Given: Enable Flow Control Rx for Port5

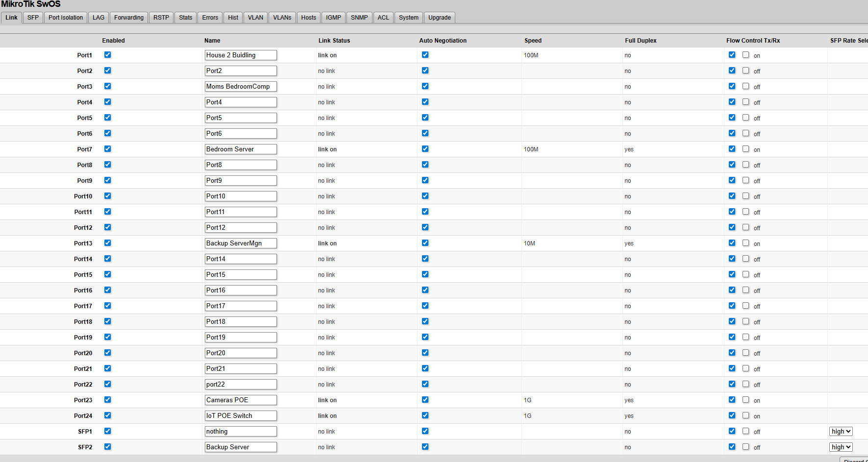Looking at the screenshot, I should pyautogui.click(x=746, y=118).
